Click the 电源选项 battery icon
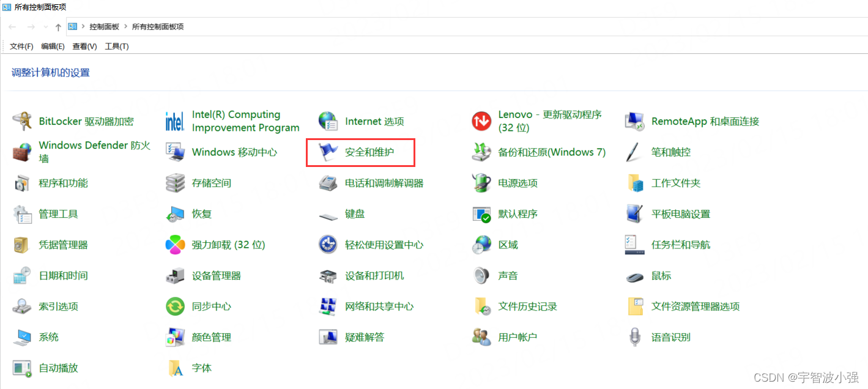Image resolution: width=868 pixels, height=389 pixels. tap(482, 183)
